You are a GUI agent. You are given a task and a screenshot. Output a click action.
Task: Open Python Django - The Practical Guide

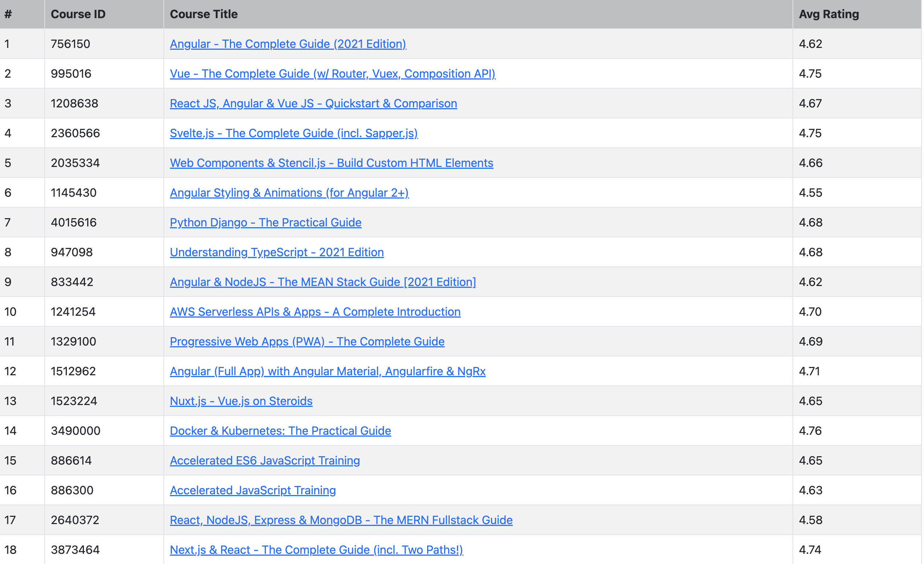click(266, 222)
